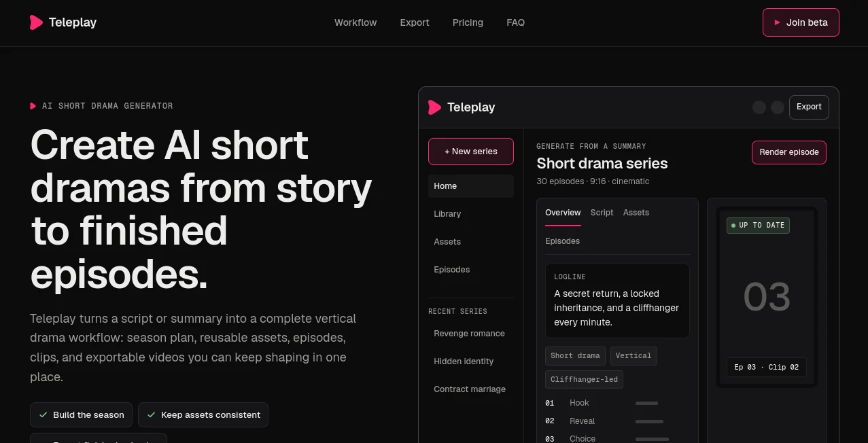Open recent series Contract marriage
The width and height of the screenshot is (868, 443).
tap(471, 389)
